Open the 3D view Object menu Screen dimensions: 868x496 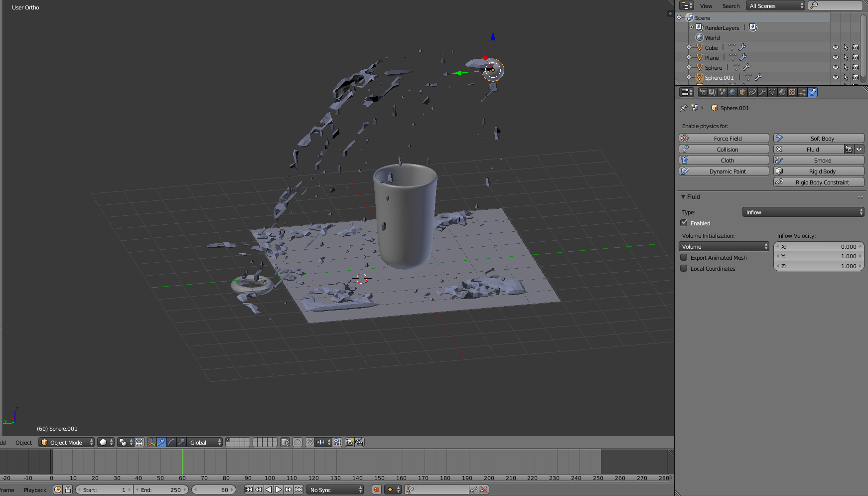click(23, 442)
